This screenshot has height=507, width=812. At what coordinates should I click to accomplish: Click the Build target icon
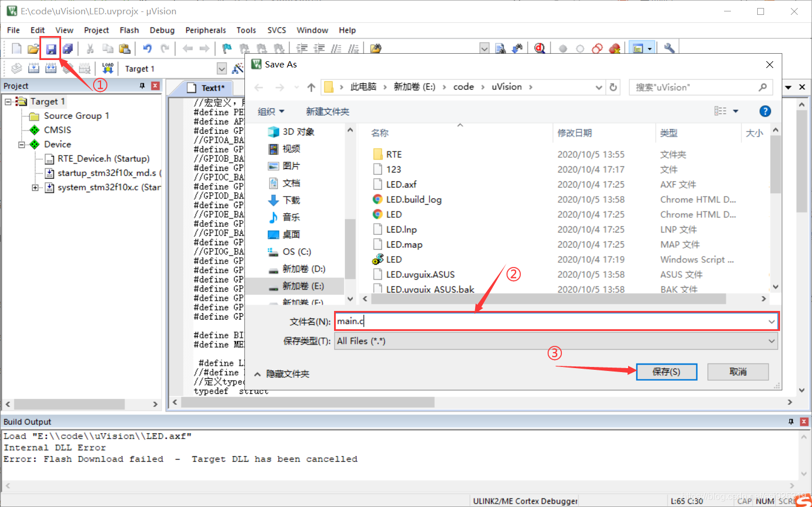34,69
